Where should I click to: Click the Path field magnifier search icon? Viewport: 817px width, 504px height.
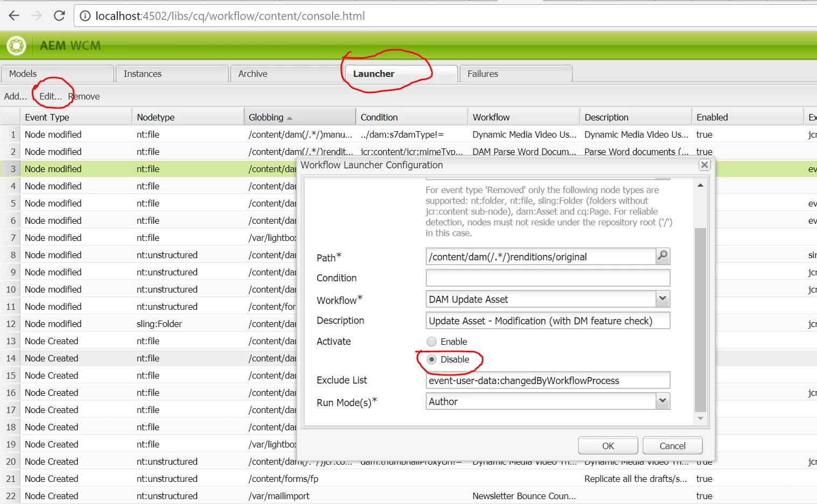click(663, 256)
